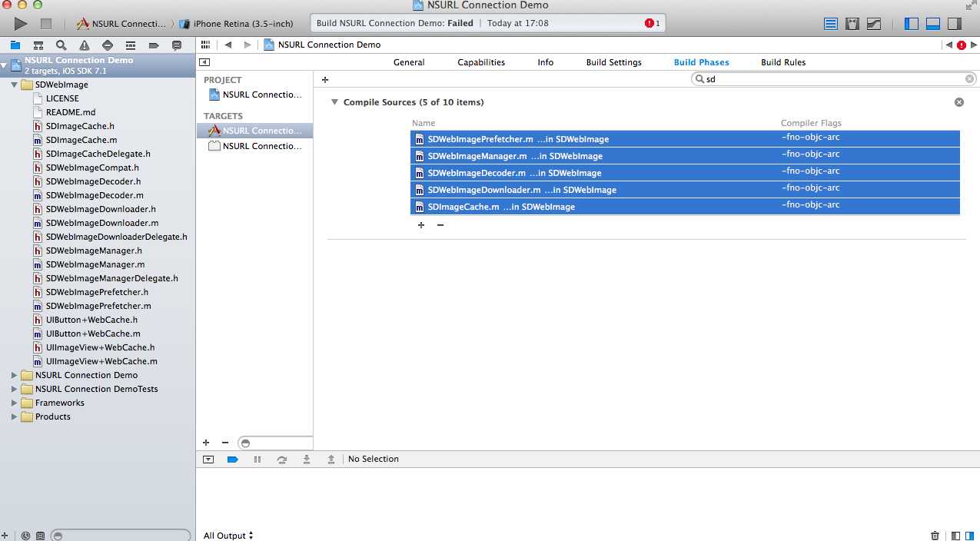Screen dimensions: 980x541
Task: Select the Build Phases tab
Action: click(701, 62)
